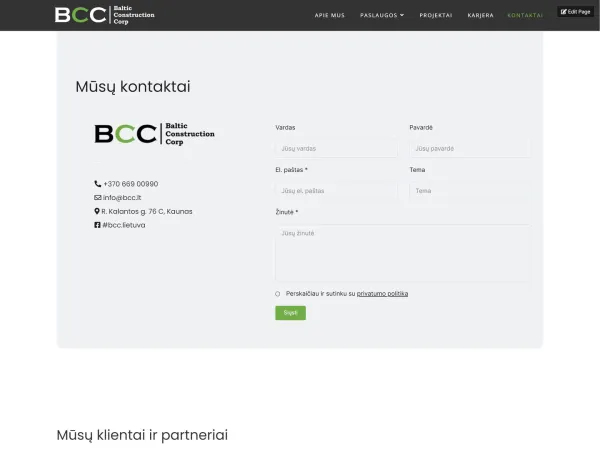Click the BCC logo in the header

[x=104, y=15]
